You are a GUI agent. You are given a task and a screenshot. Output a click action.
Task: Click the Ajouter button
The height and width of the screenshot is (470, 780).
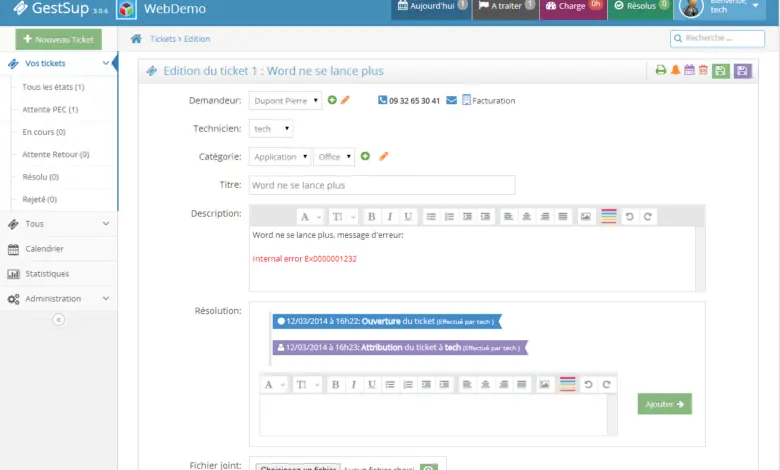[x=665, y=404]
